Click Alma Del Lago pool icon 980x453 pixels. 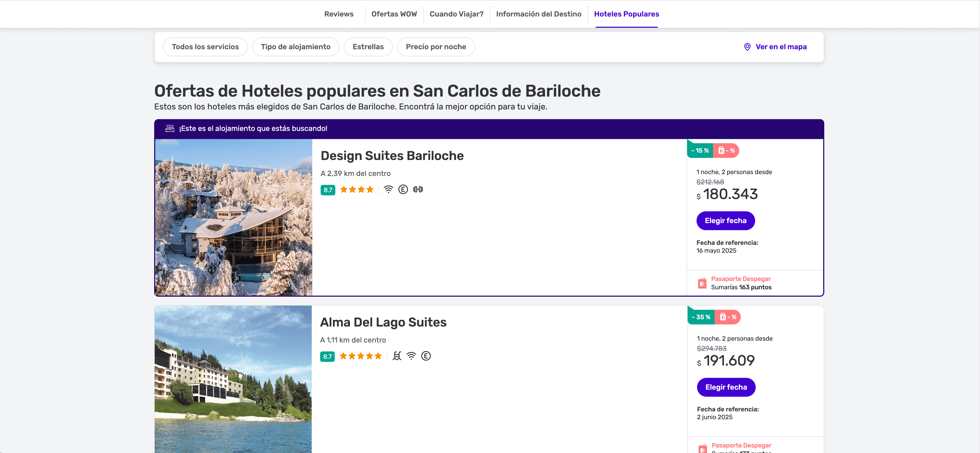click(x=397, y=356)
